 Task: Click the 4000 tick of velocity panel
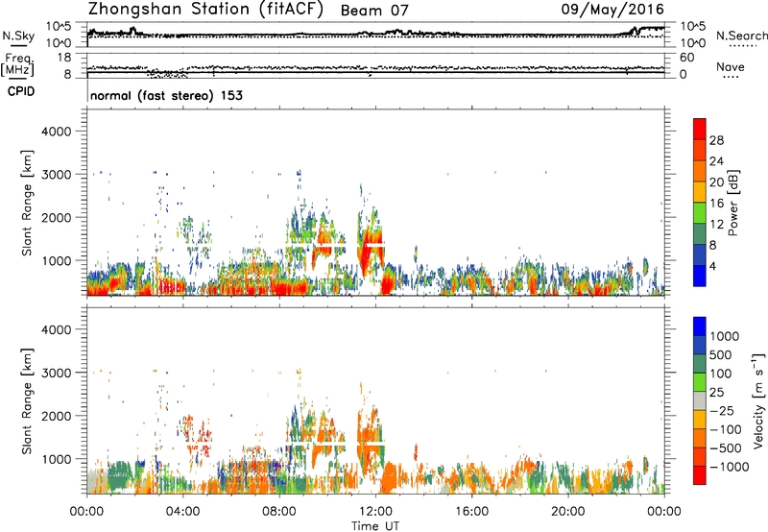57,329
